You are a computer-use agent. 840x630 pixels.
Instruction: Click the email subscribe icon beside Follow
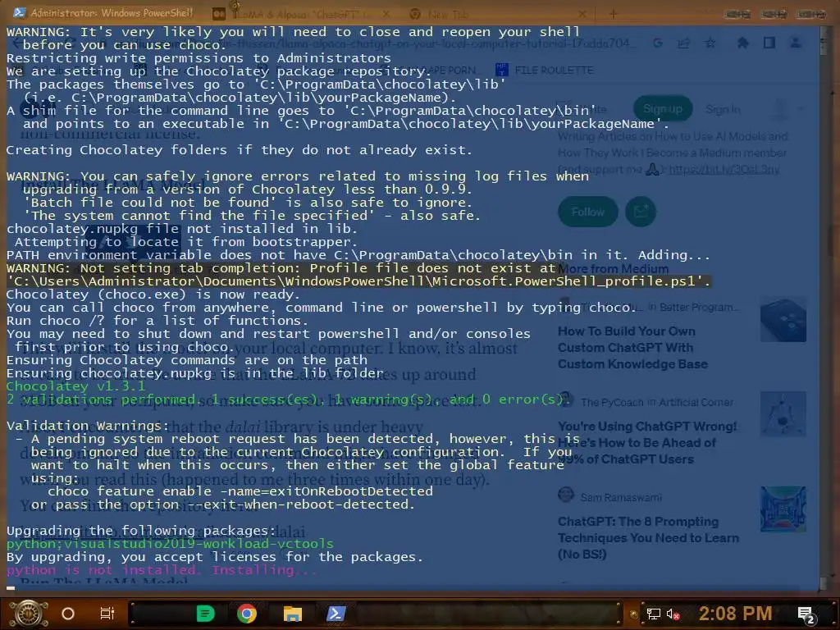pos(641,212)
